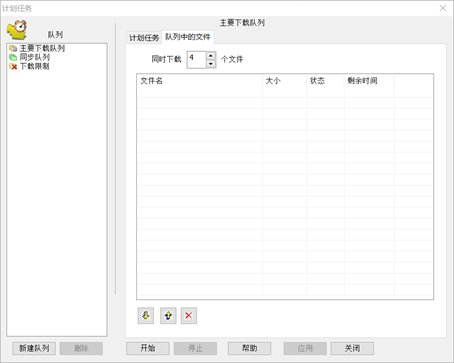The image size is (454, 363).
Task: Switch to the 队列中的文件 tab
Action: (188, 37)
